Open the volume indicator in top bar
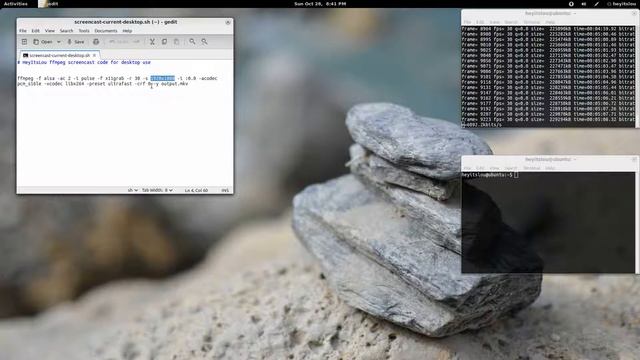Viewport: 640px width, 360px height. [x=584, y=4]
